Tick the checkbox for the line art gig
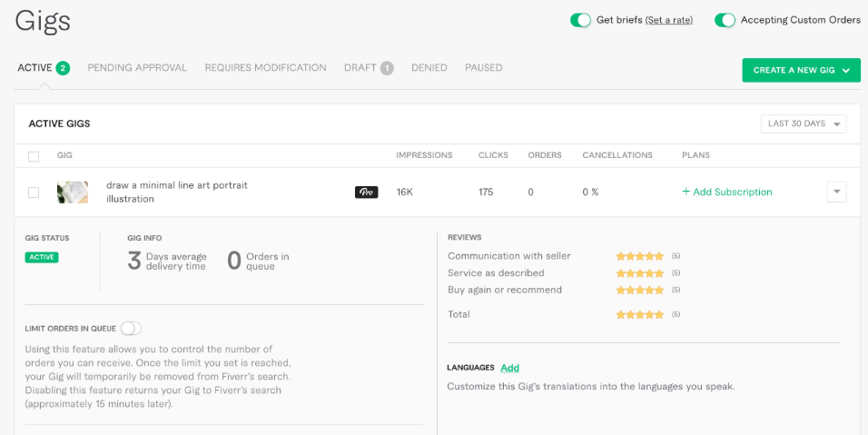Viewport: 868px width, 435px height. tap(34, 193)
